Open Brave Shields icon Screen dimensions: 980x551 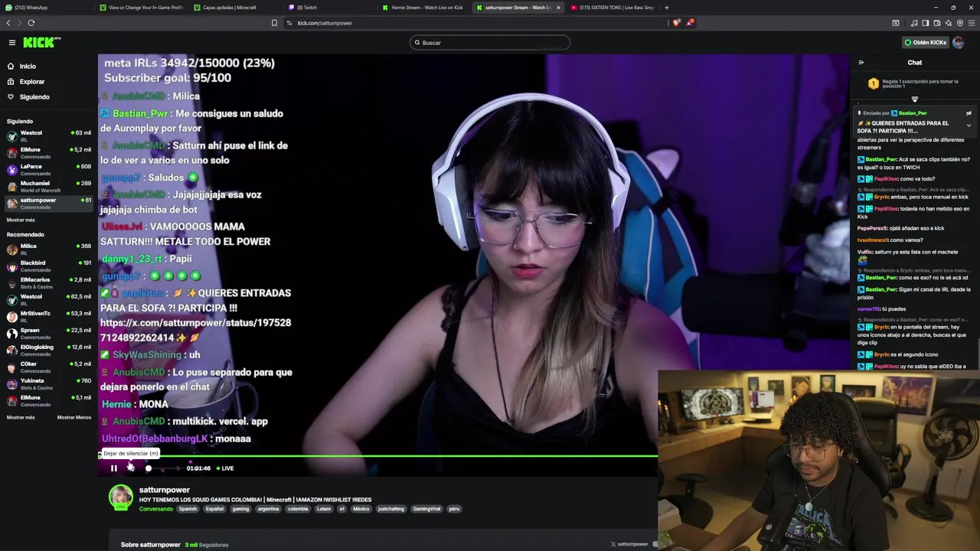click(x=676, y=23)
